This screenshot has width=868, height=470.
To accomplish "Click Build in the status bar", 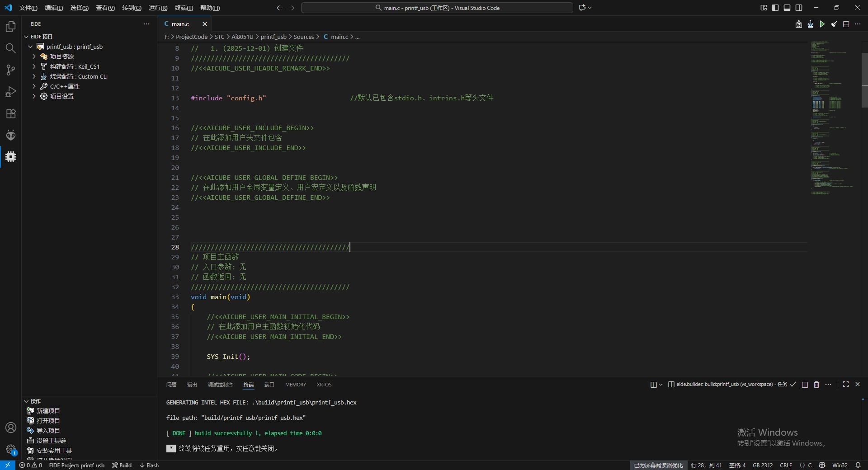I will [122, 465].
